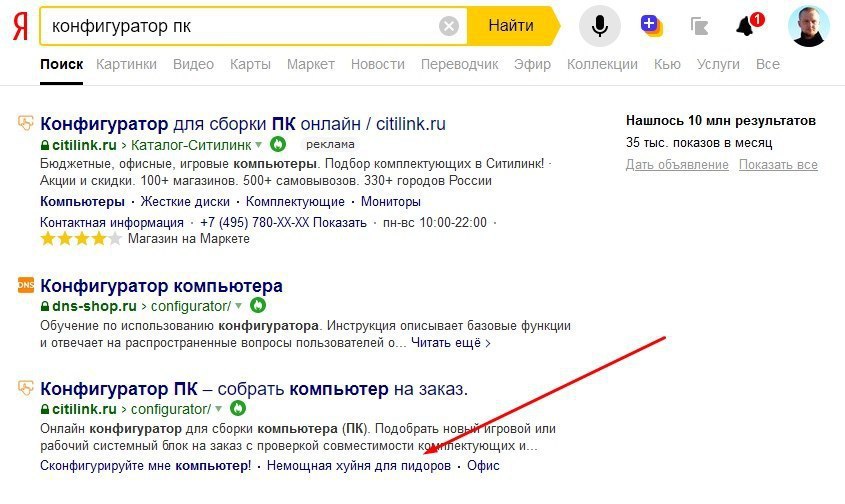Click green Turbo icon in dns-shop result

pos(258,306)
